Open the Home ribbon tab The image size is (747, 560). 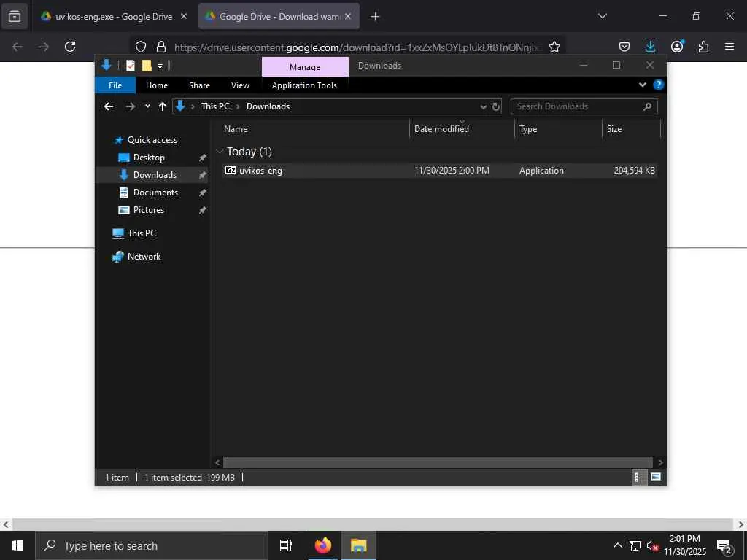(x=157, y=85)
